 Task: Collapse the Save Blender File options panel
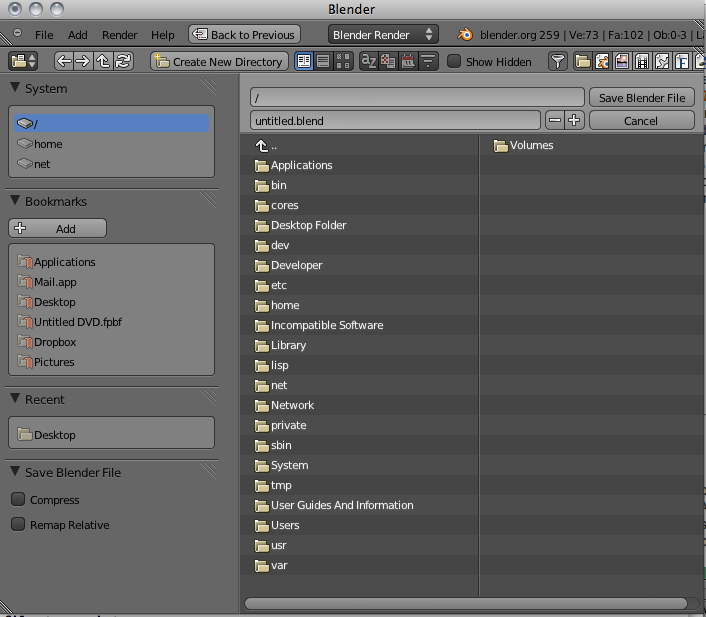point(15,472)
